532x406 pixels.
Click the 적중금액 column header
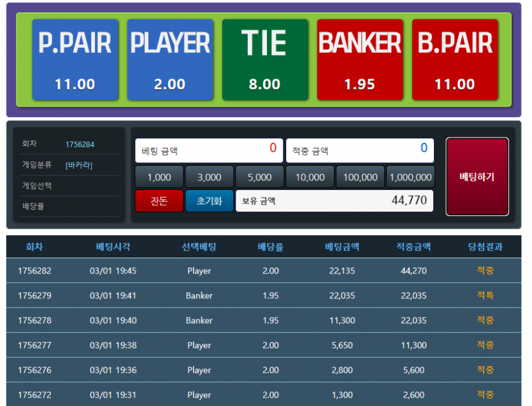[x=413, y=247]
